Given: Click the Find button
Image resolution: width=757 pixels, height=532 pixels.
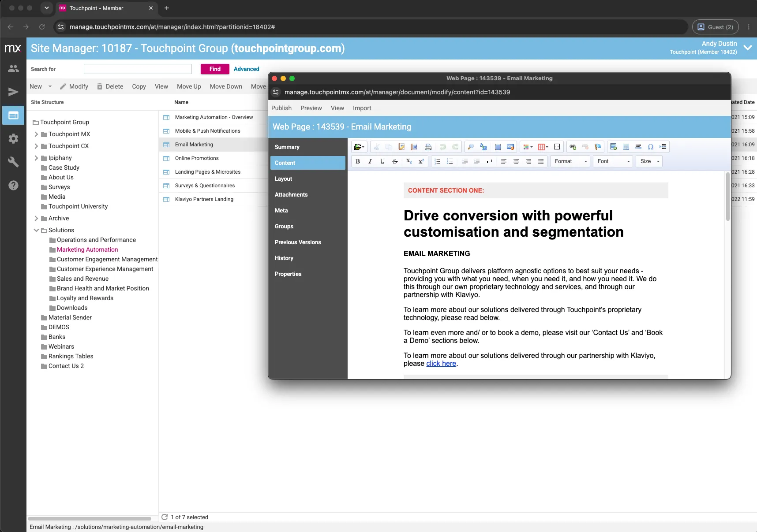Looking at the screenshot, I should tap(215, 69).
